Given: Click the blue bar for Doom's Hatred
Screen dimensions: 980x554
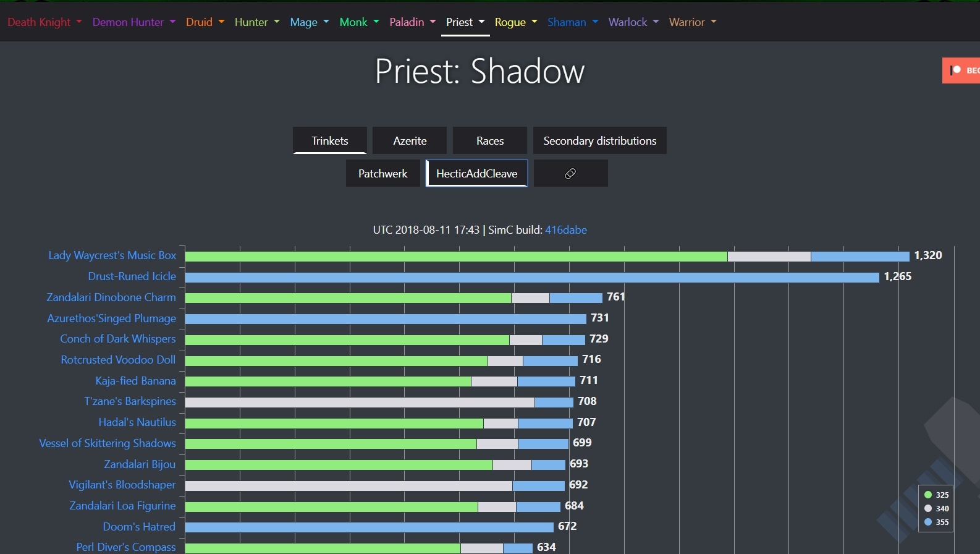Looking at the screenshot, I should tap(370, 527).
